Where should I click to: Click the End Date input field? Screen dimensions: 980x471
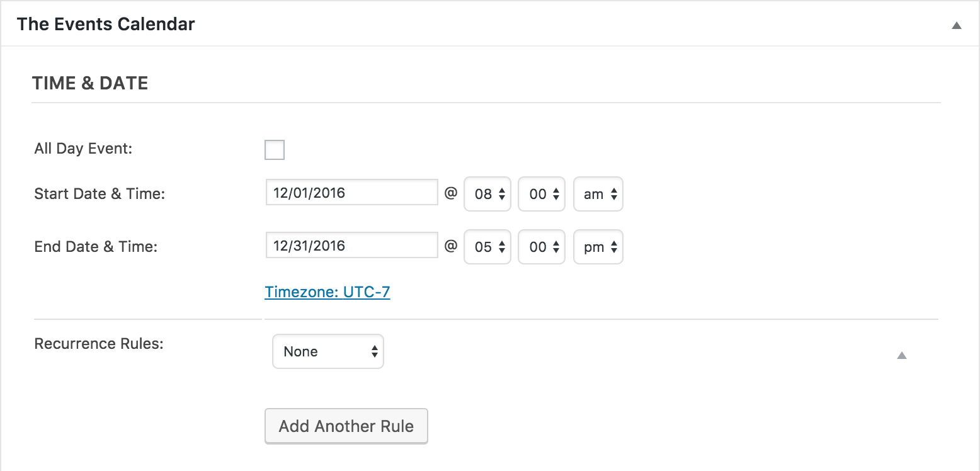[351, 246]
